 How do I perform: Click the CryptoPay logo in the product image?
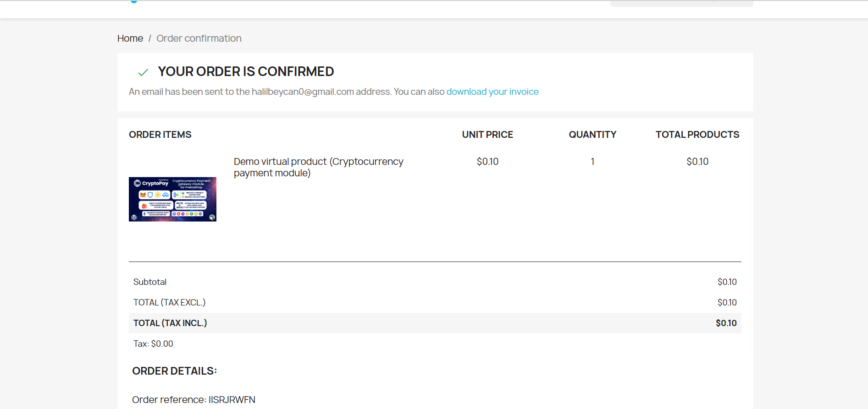coord(151,183)
